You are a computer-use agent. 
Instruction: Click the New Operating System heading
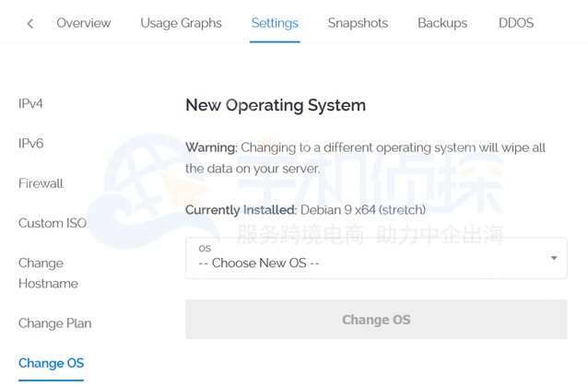pyautogui.click(x=276, y=105)
